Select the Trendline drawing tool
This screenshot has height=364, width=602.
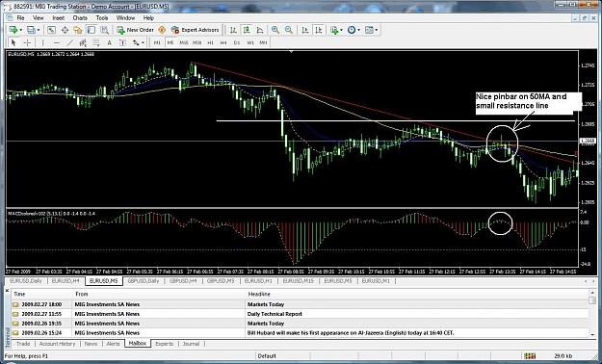[x=69, y=42]
